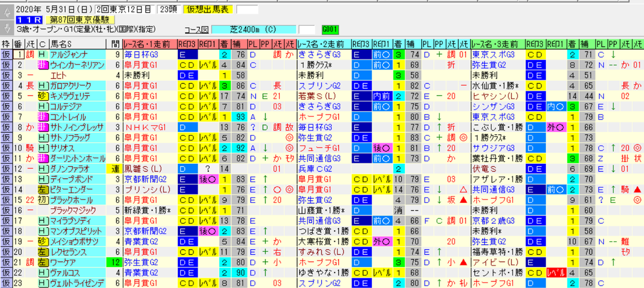This screenshot has height=288, width=644.
Task: Click the 仮 cell in アルジャンナ's row
Action: pyautogui.click(x=6, y=55)
